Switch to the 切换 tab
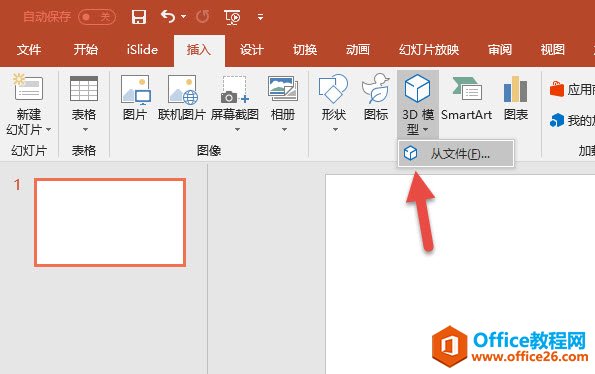The height and width of the screenshot is (374, 595). coord(305,50)
